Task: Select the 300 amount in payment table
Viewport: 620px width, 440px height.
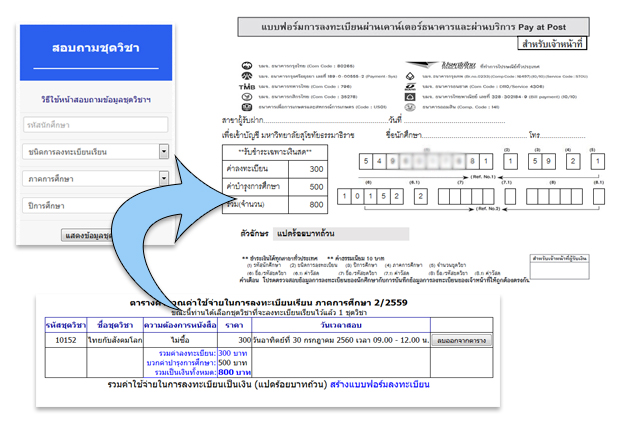Action: (308, 169)
